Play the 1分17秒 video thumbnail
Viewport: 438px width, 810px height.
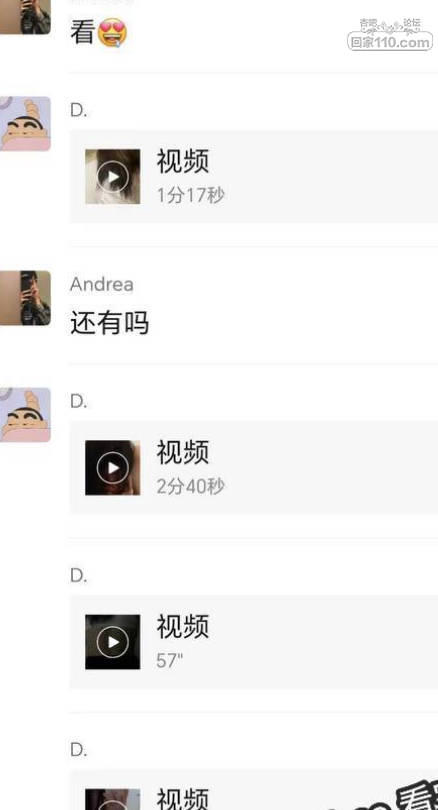[113, 177]
